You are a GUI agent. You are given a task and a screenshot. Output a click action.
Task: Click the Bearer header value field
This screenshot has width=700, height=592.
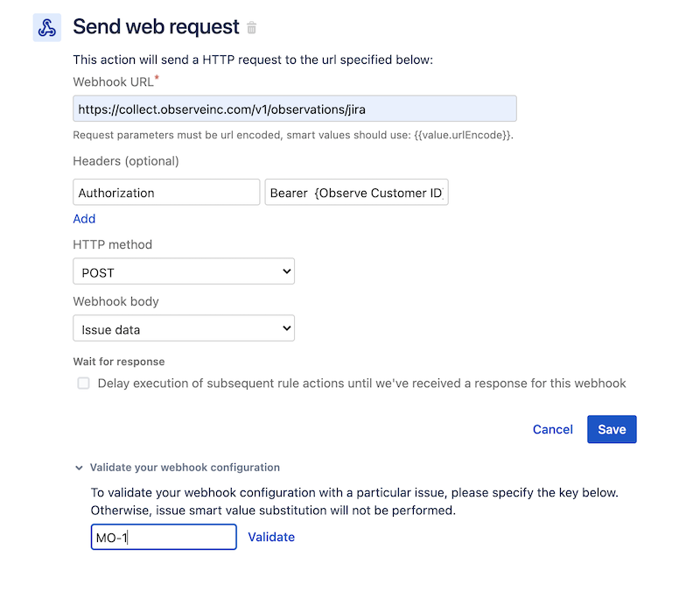[356, 193]
